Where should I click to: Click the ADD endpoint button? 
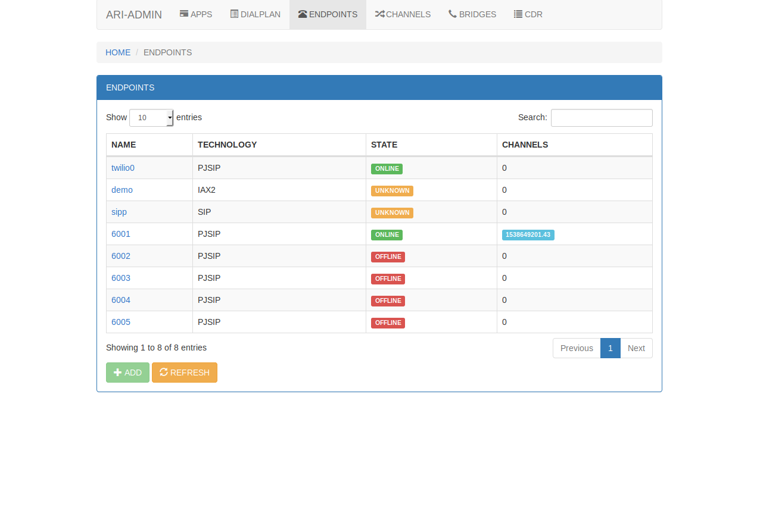click(x=127, y=373)
